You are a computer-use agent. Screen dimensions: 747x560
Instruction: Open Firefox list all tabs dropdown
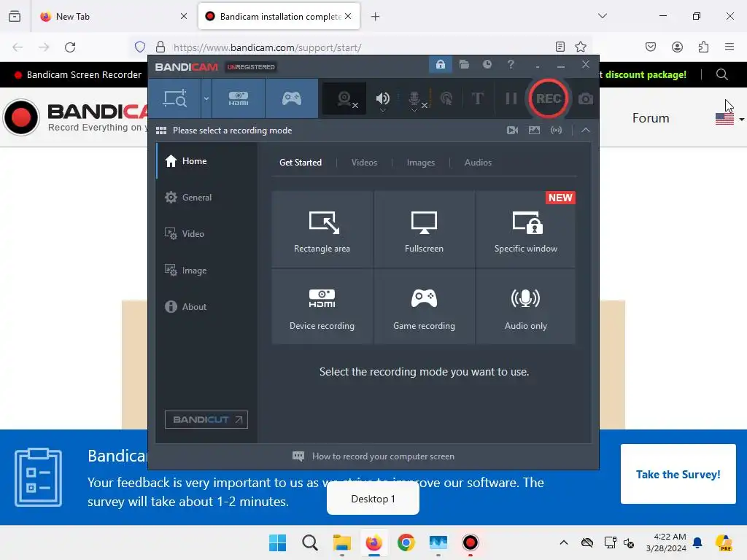602,16
